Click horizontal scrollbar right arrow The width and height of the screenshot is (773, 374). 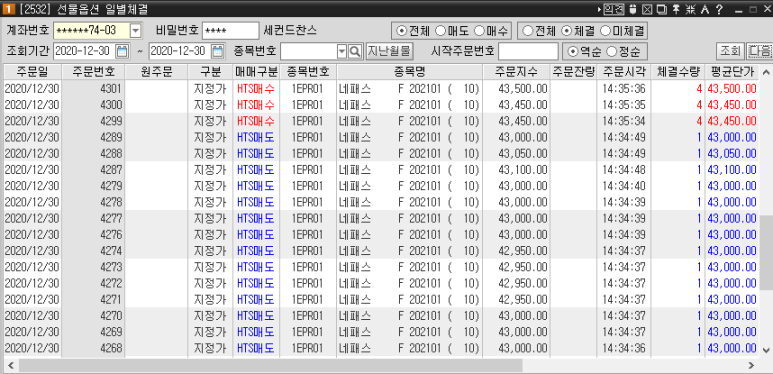tap(751, 365)
